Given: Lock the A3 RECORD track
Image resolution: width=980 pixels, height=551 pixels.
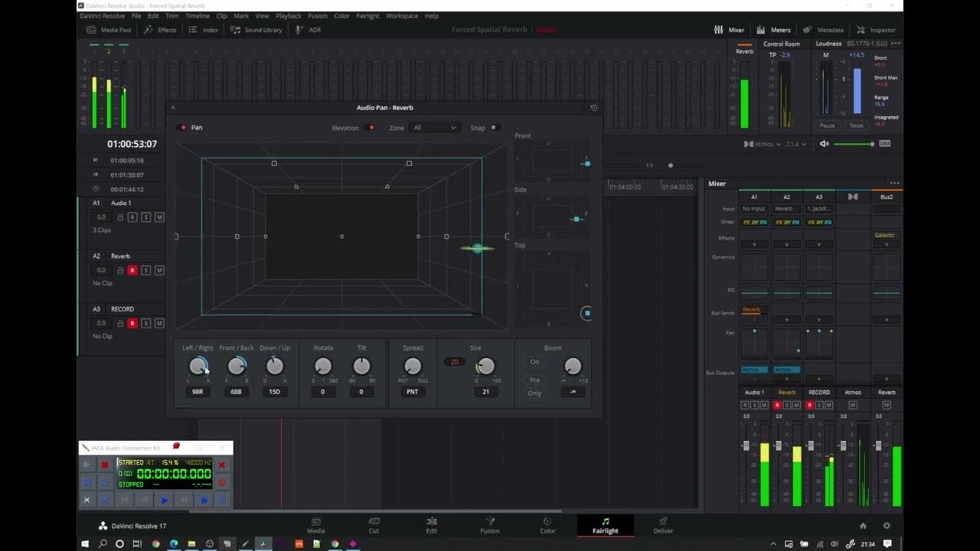Looking at the screenshot, I should click(x=120, y=323).
